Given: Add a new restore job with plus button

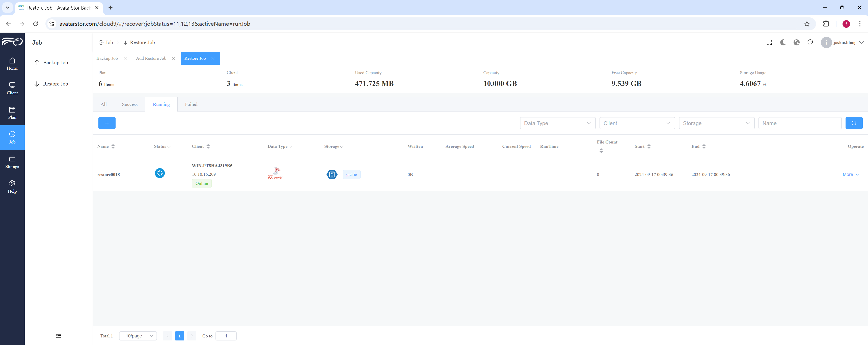Looking at the screenshot, I should [107, 123].
